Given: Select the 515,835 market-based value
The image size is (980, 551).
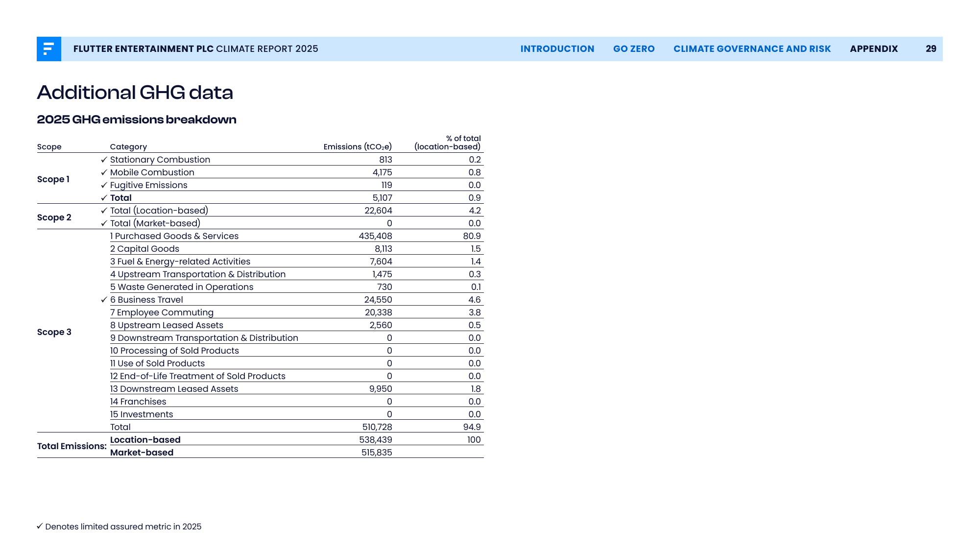Looking at the screenshot, I should (377, 453).
